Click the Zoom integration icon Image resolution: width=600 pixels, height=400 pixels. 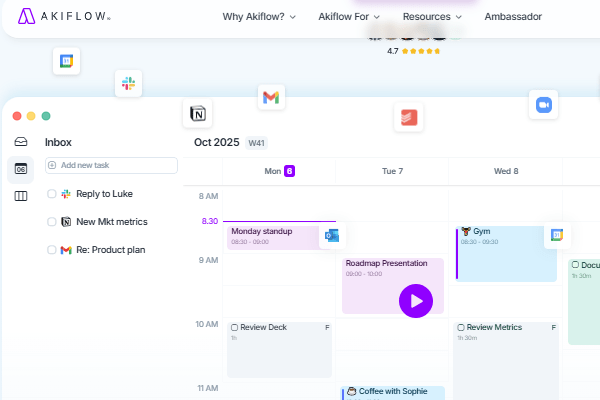[x=544, y=104]
